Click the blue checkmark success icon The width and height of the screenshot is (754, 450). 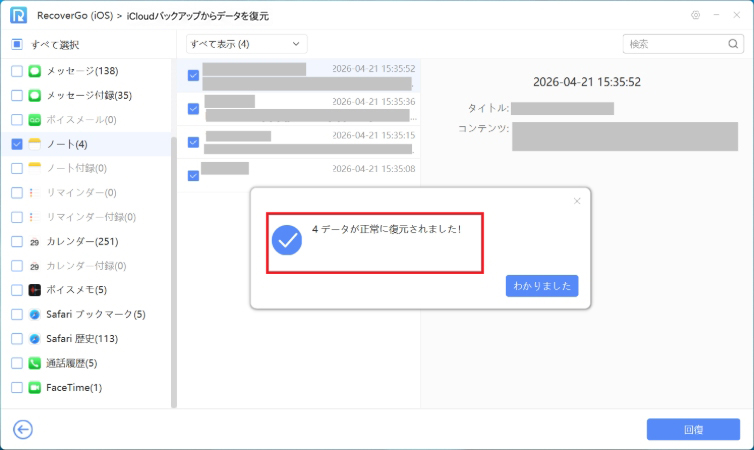[x=287, y=240]
